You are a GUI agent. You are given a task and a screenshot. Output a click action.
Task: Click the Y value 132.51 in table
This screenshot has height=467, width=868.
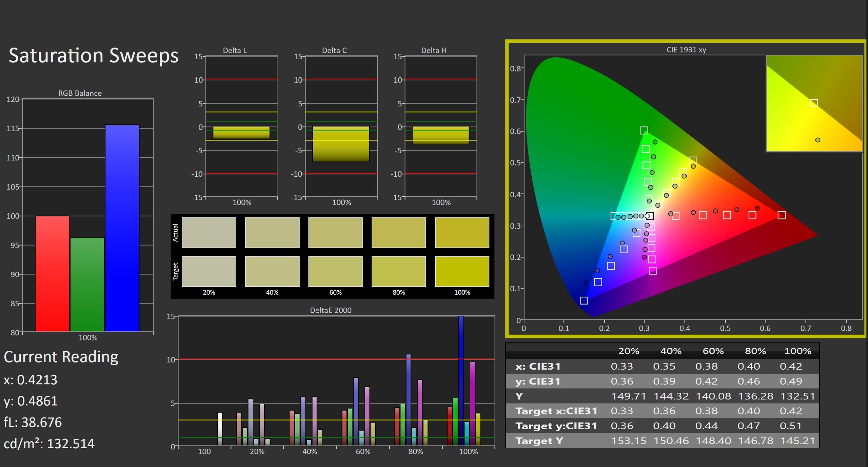coord(797,396)
